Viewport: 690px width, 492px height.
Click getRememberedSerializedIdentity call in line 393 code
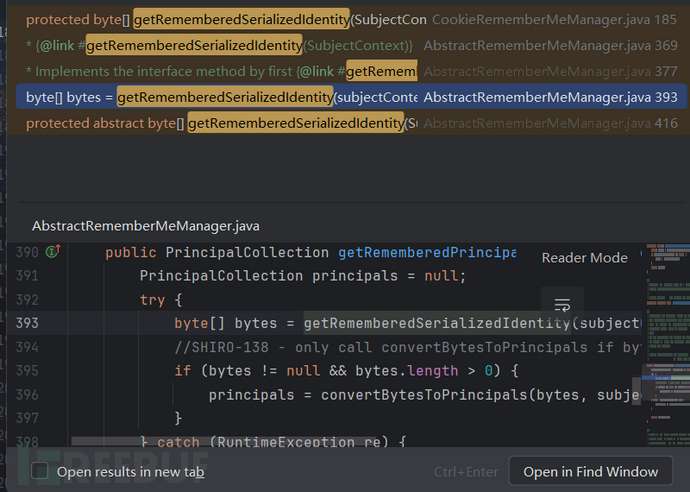click(x=437, y=323)
